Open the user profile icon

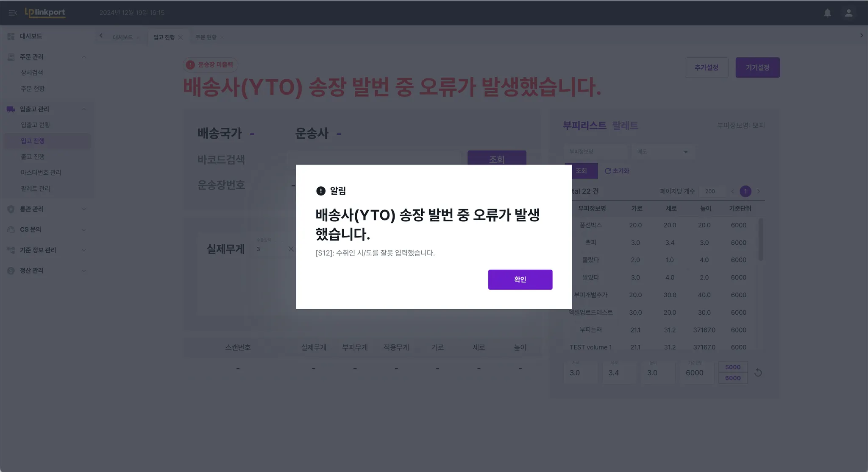click(x=849, y=13)
